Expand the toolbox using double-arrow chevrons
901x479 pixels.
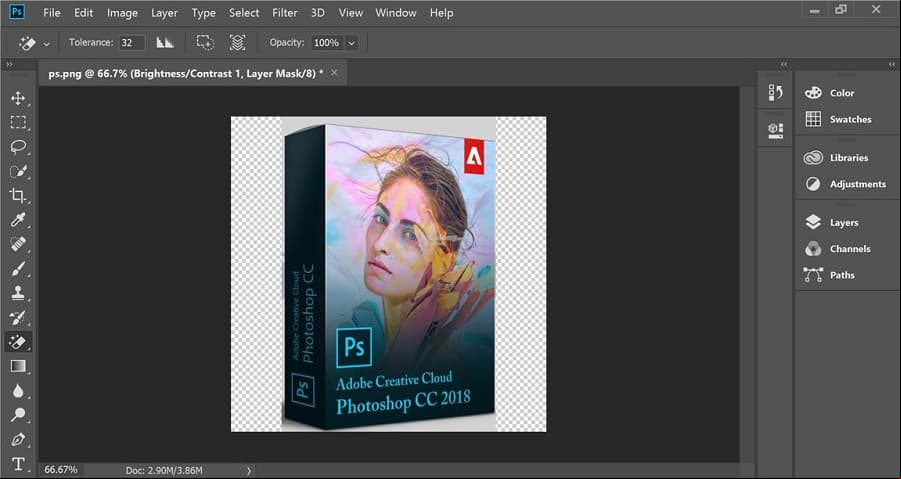click(9, 64)
